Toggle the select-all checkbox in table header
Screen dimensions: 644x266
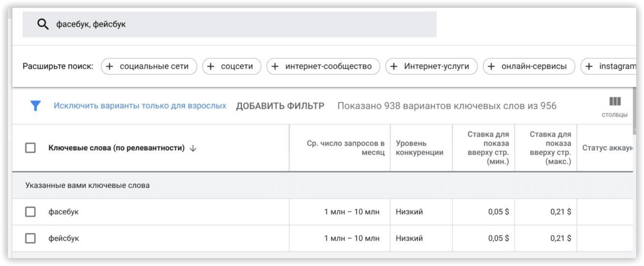click(x=30, y=148)
